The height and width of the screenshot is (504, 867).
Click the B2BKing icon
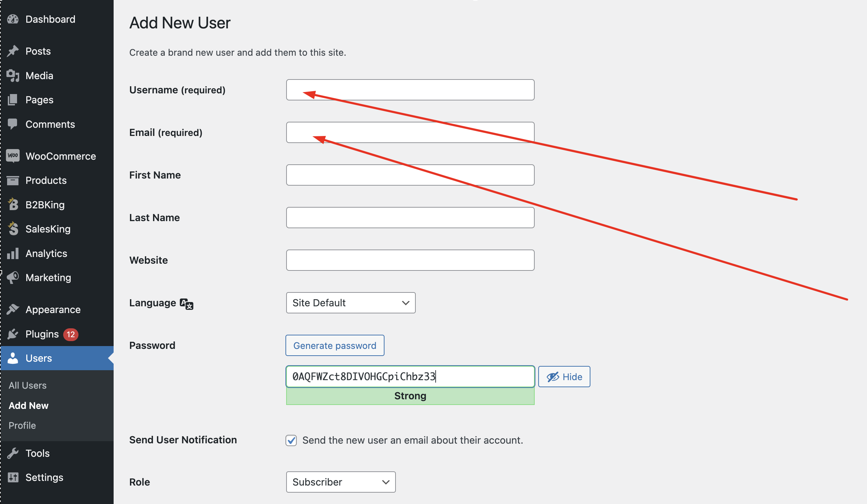click(x=13, y=204)
